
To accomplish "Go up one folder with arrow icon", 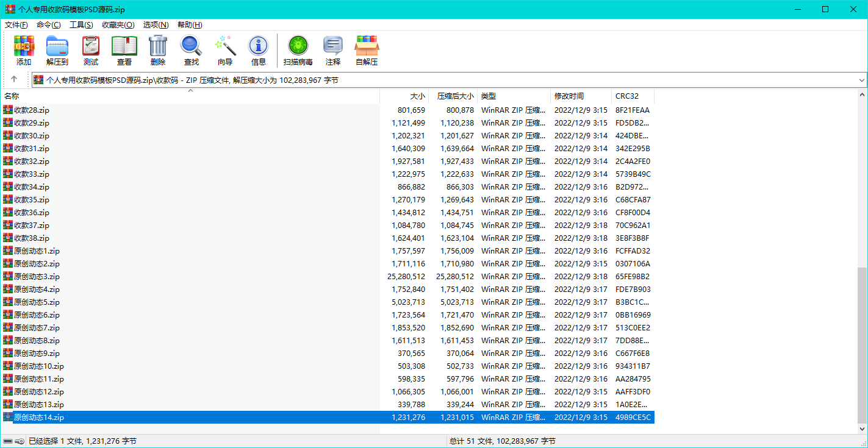I will (14, 80).
